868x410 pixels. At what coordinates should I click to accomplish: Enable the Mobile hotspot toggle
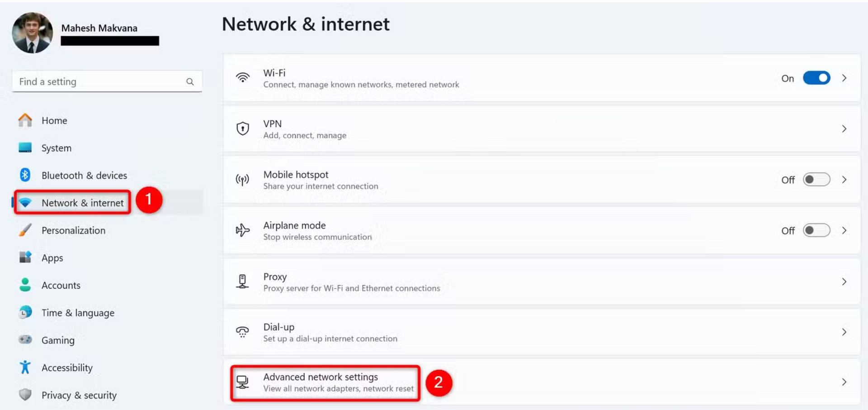(x=816, y=180)
